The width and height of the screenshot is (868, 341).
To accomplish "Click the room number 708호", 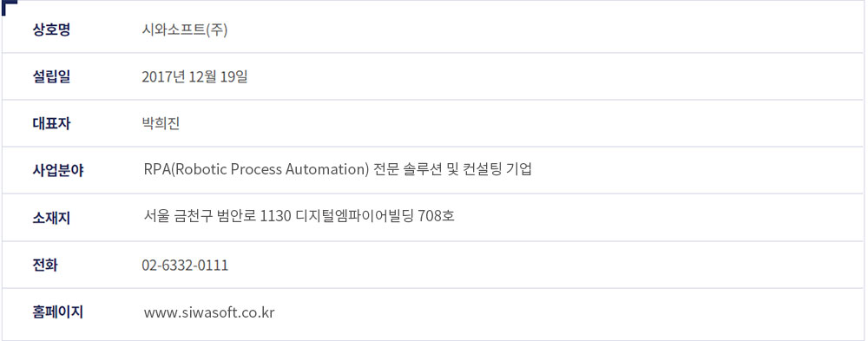I will pos(437,216).
